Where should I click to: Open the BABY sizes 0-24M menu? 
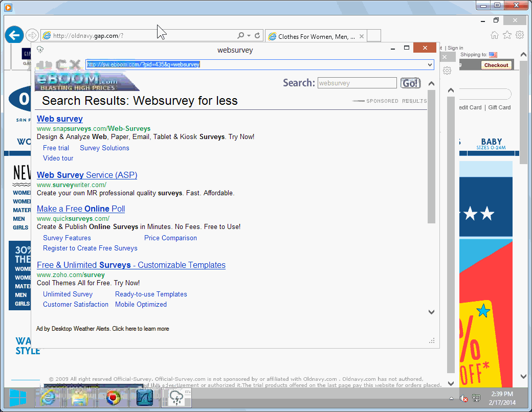point(491,144)
